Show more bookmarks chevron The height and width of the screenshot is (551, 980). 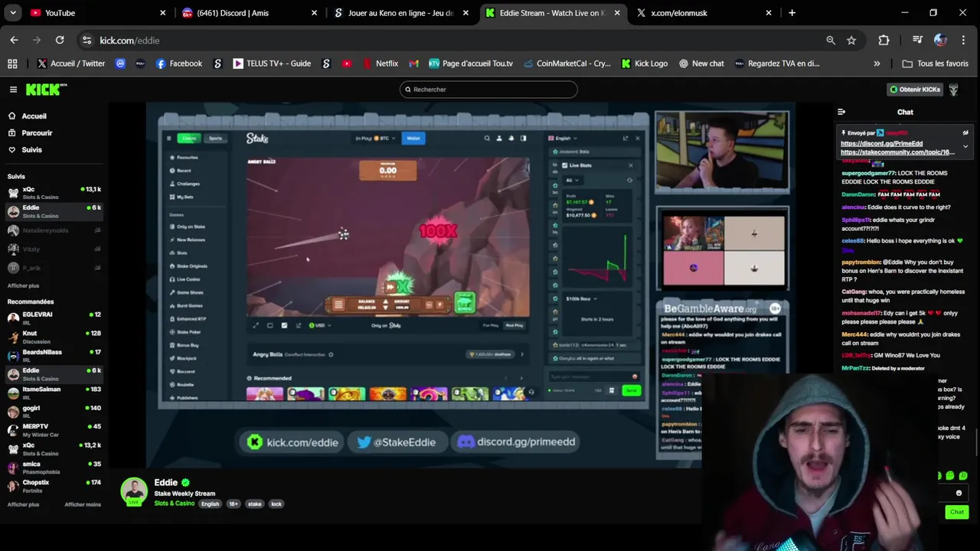(877, 64)
